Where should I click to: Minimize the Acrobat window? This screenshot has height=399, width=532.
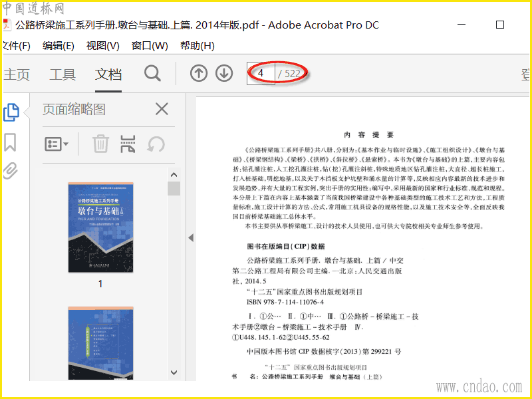click(462, 25)
